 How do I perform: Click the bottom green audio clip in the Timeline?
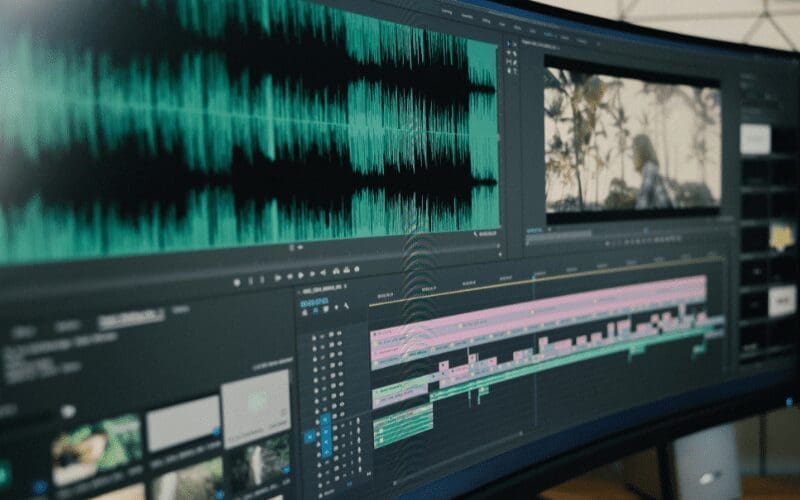click(403, 426)
